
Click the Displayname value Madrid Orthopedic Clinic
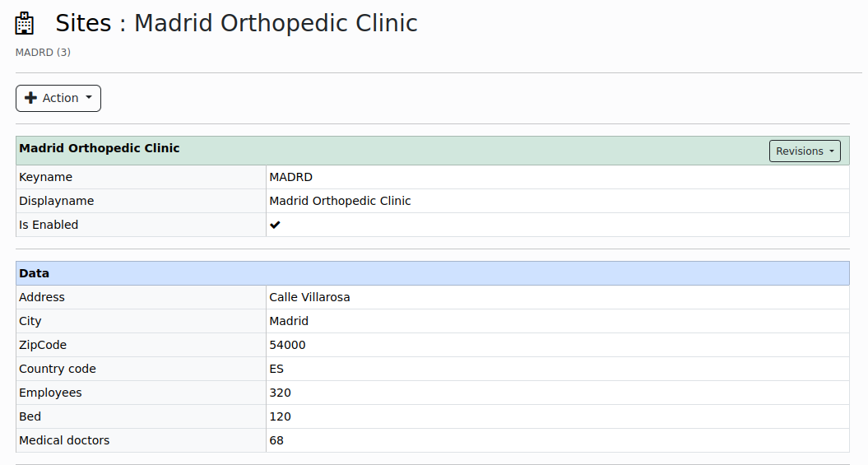tap(340, 201)
